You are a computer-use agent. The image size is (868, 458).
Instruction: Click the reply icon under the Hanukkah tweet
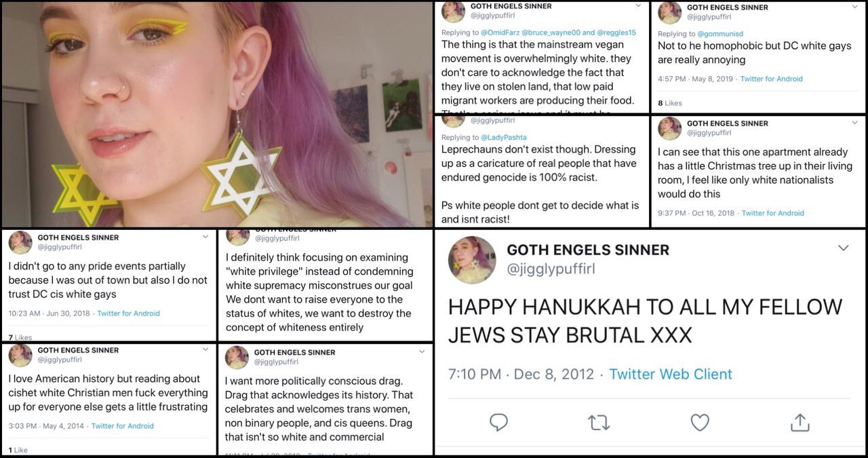(498, 423)
